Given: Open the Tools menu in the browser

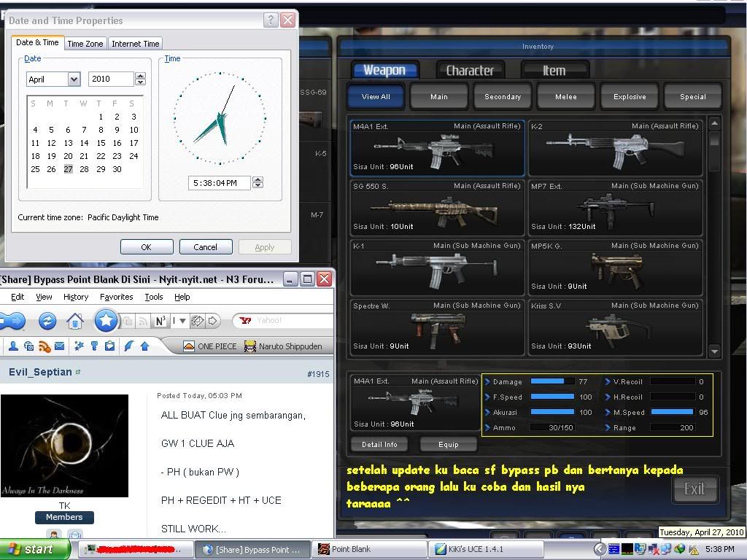Looking at the screenshot, I should pos(154,297).
